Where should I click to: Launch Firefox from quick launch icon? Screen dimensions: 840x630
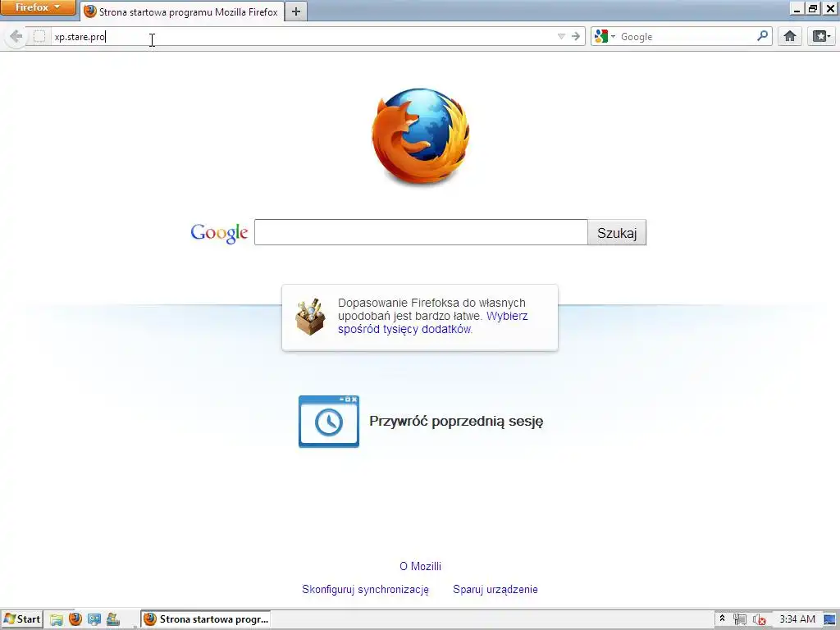[75, 619]
